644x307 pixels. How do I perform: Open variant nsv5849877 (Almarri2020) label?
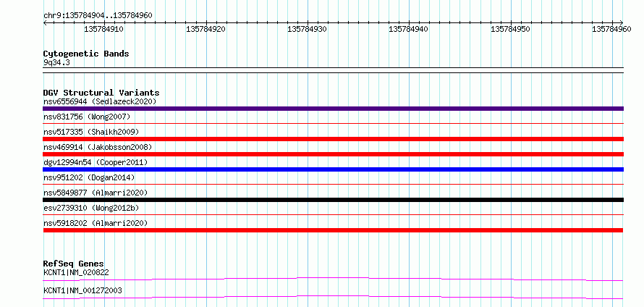[96, 193]
